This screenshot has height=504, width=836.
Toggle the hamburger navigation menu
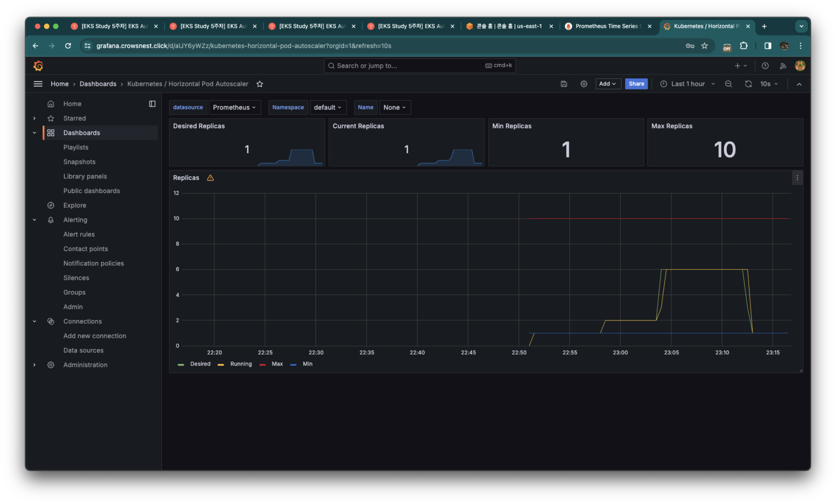click(x=38, y=84)
